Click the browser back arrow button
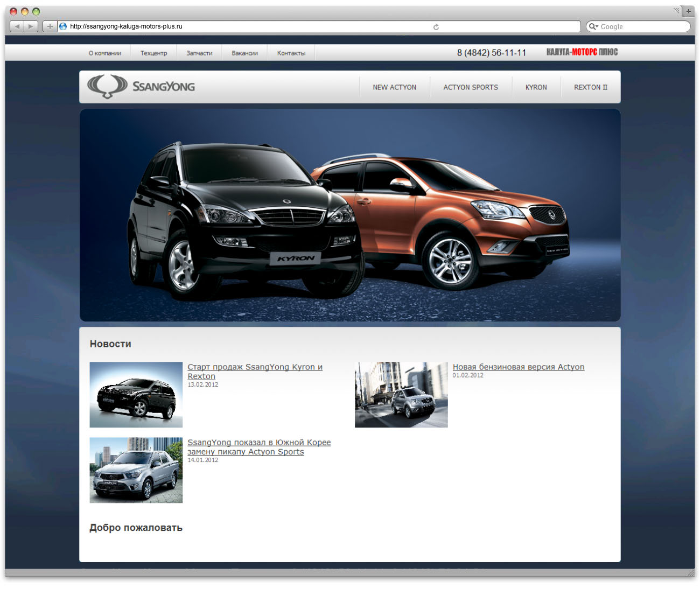 pyautogui.click(x=17, y=26)
